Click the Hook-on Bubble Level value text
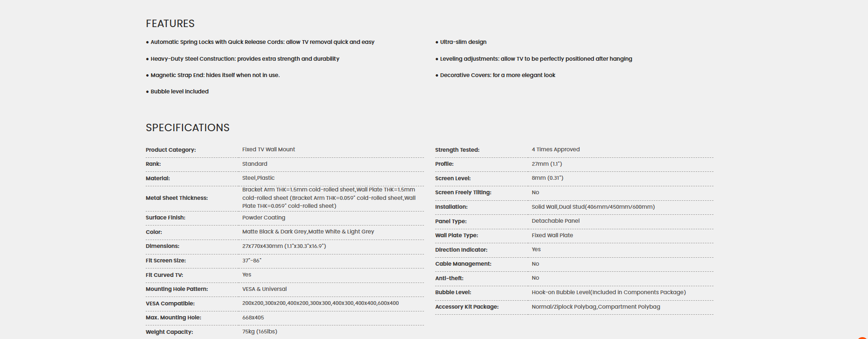The width and height of the screenshot is (868, 339). tap(609, 292)
